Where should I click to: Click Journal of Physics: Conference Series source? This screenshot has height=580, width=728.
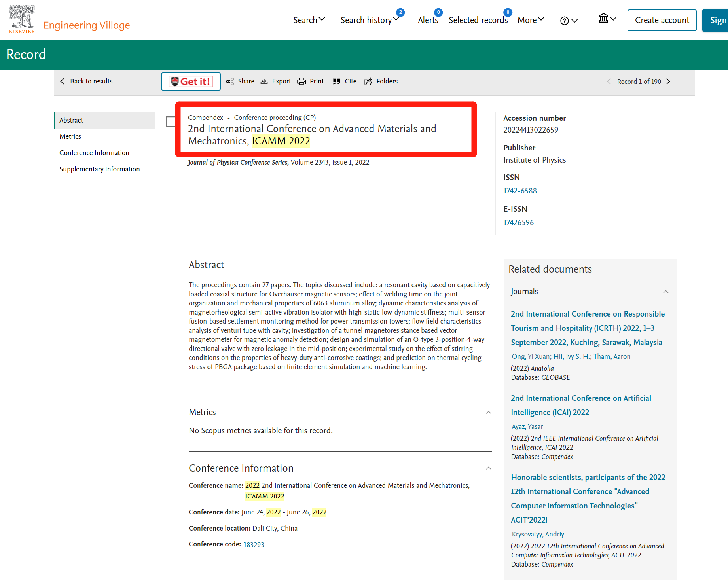click(x=238, y=162)
